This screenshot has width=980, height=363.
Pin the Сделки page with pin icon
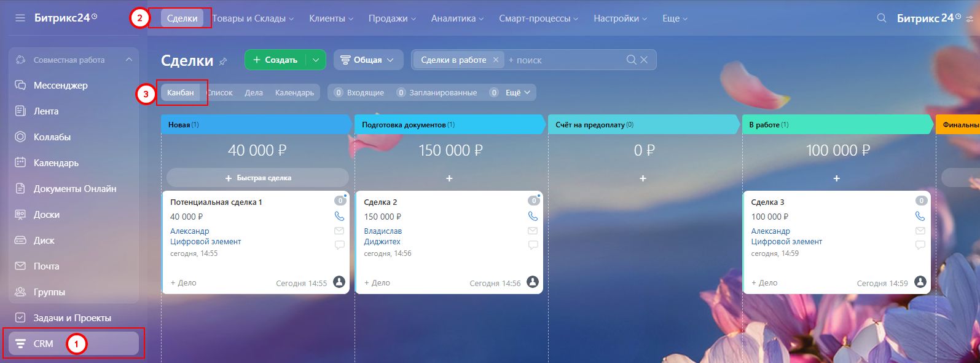[224, 61]
